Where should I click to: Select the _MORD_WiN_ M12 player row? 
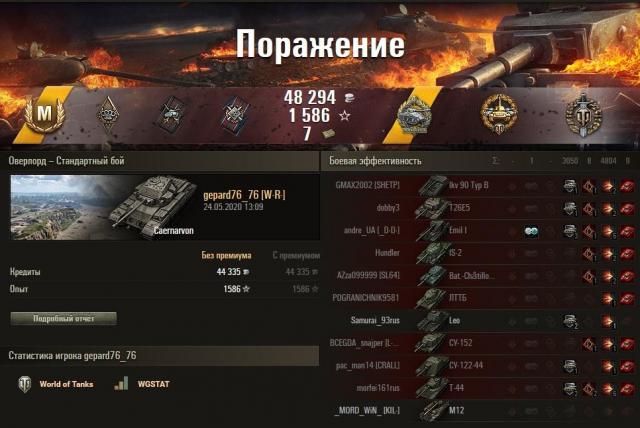(480, 410)
